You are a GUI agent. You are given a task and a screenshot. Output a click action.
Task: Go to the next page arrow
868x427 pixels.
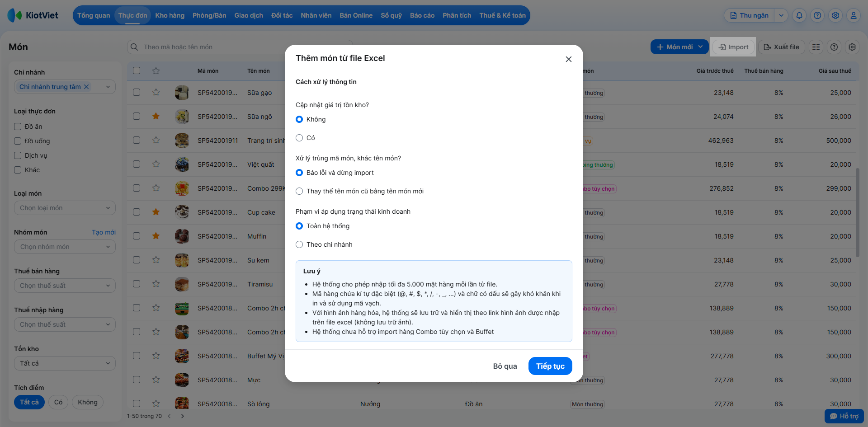(x=183, y=416)
